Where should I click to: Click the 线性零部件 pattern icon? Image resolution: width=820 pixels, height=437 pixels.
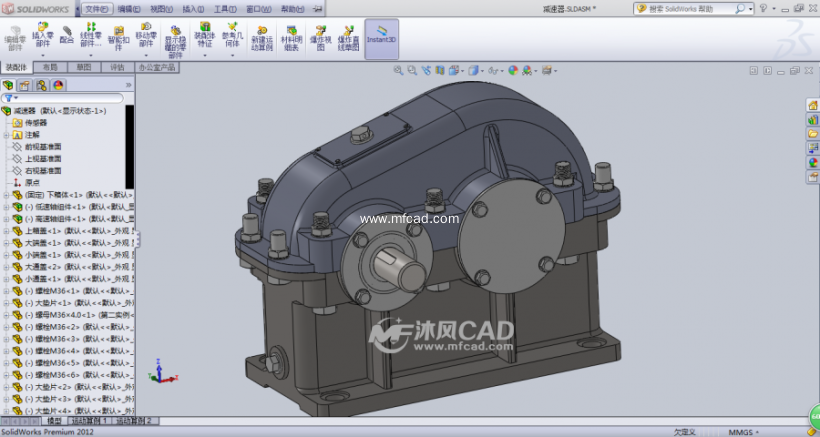coord(91,36)
